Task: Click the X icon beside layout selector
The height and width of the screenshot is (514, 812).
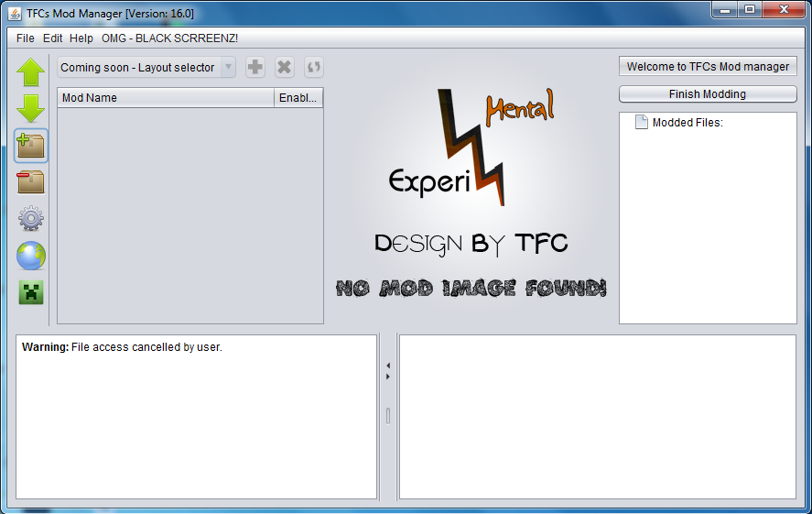Action: click(x=285, y=67)
